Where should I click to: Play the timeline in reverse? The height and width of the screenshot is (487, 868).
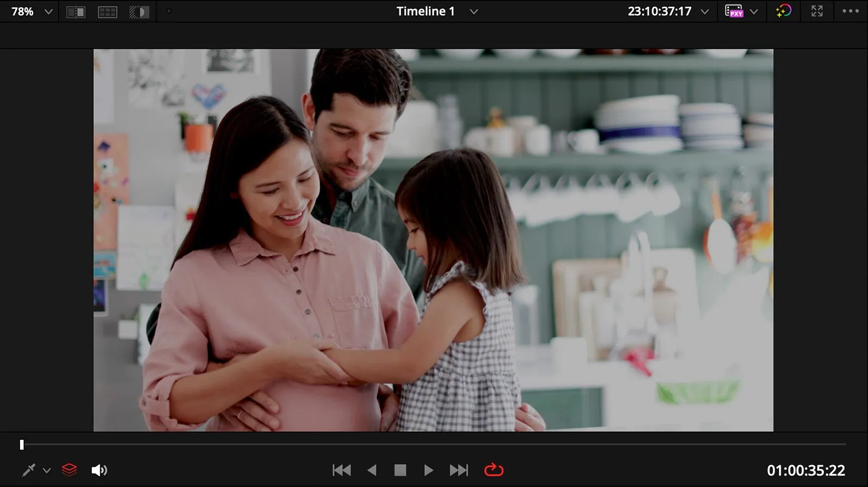click(x=372, y=470)
